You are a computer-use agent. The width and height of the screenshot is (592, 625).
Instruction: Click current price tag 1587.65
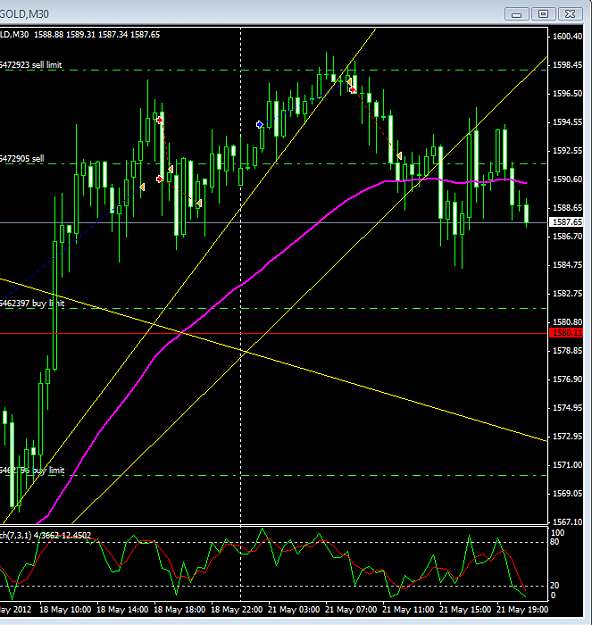pos(566,222)
